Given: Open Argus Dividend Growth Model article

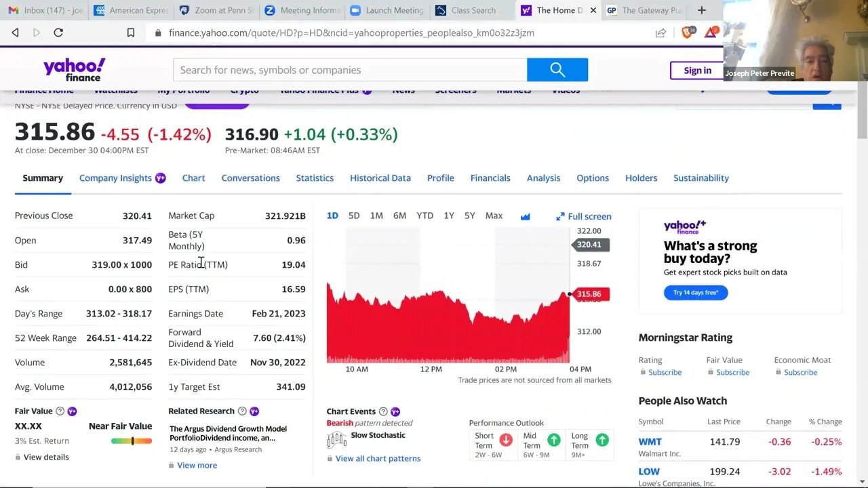Looking at the screenshot, I should click(x=228, y=433).
